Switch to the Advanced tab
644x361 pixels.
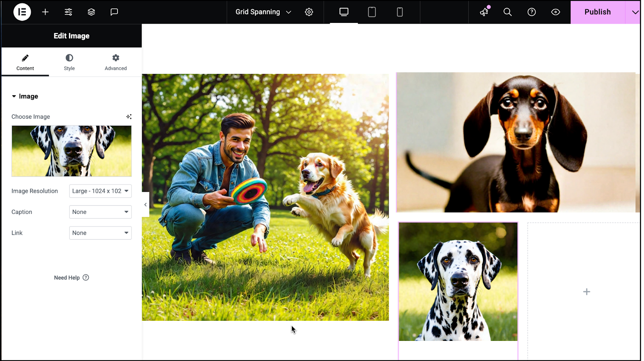[x=116, y=62]
